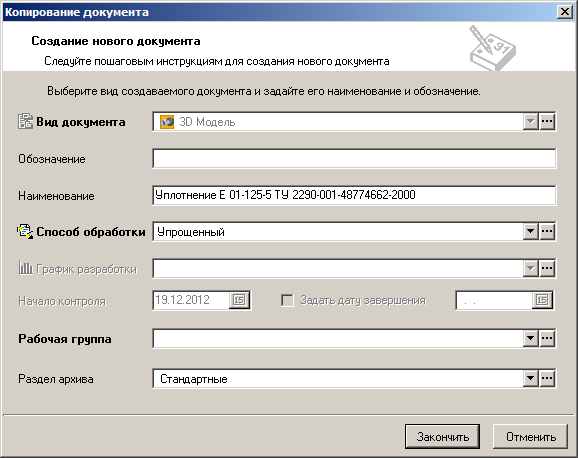The width and height of the screenshot is (578, 458).
Task: Click the Вид документа label icon
Action: click(25, 121)
